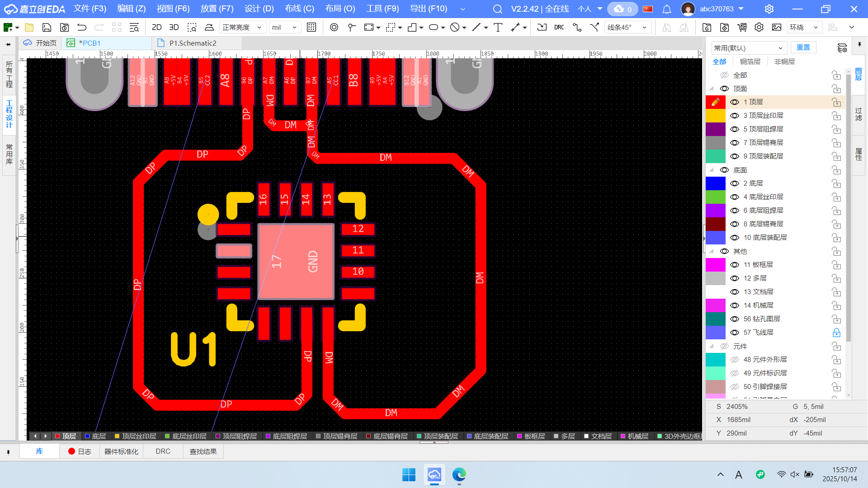This screenshot has height=488, width=868.
Task: Open the 布线 (C) menu
Action: pyautogui.click(x=299, y=9)
